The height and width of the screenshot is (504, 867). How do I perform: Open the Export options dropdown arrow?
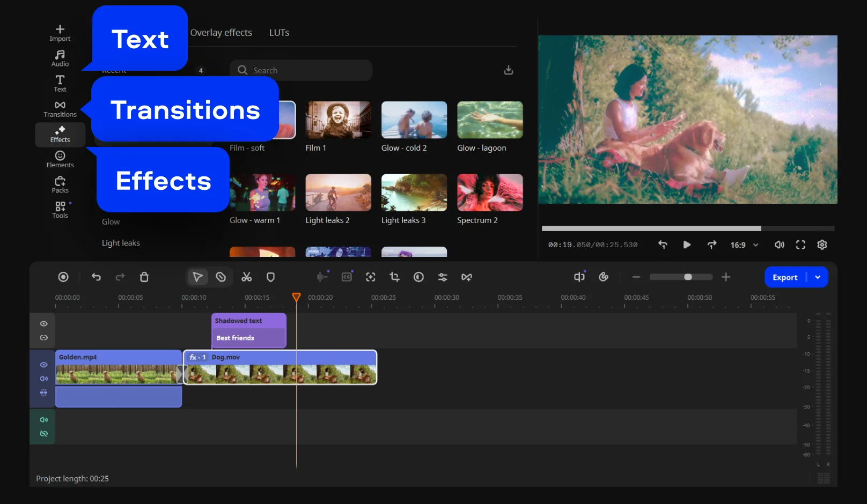(818, 277)
